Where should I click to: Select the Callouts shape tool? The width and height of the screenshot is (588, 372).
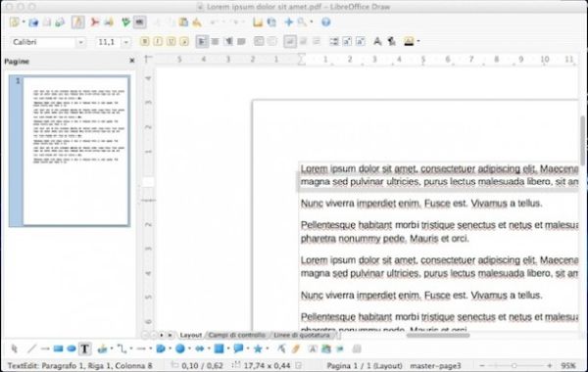point(238,349)
